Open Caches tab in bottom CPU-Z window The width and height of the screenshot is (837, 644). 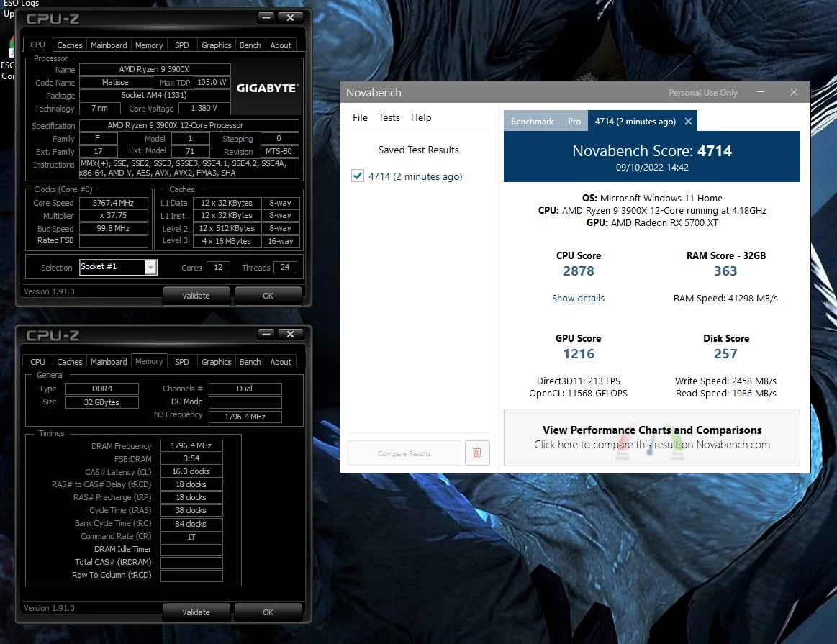point(69,362)
